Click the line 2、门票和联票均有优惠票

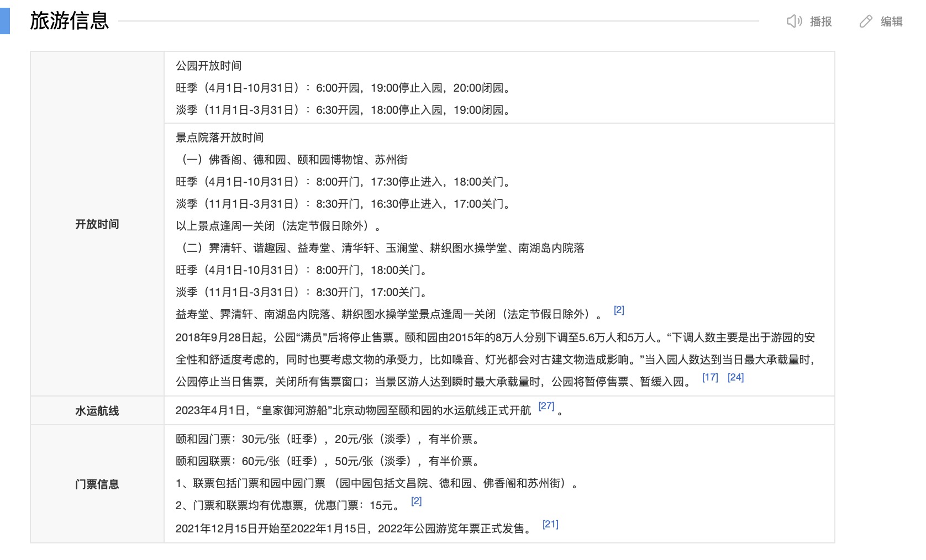point(289,505)
